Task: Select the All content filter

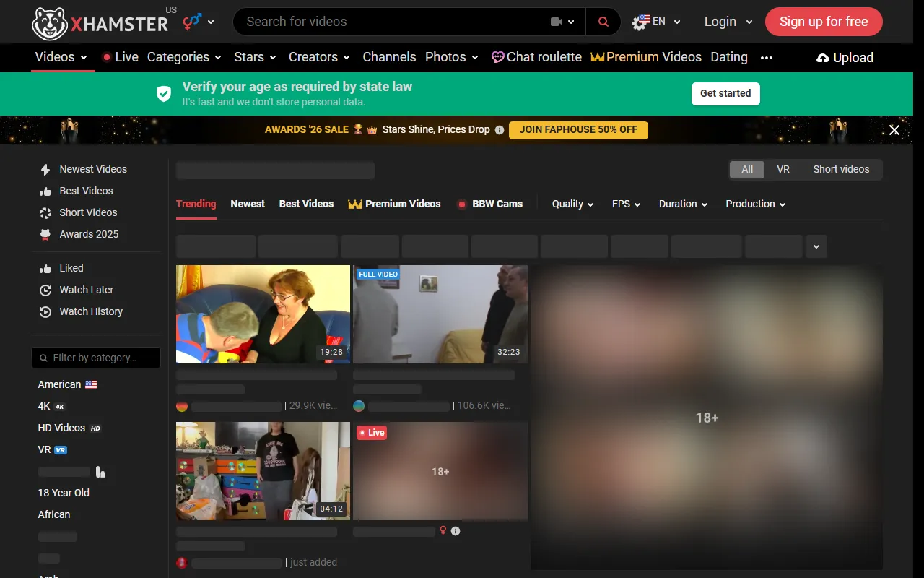Action: click(x=747, y=169)
